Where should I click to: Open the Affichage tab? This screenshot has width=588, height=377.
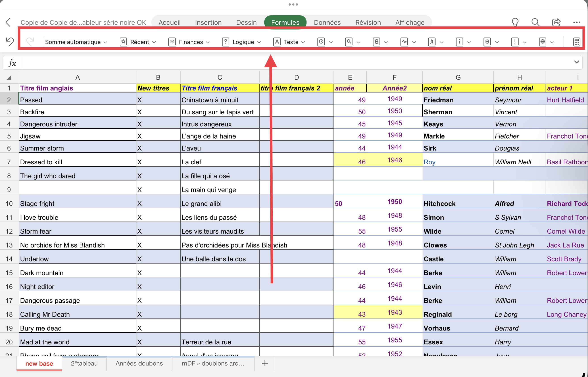[x=410, y=22]
